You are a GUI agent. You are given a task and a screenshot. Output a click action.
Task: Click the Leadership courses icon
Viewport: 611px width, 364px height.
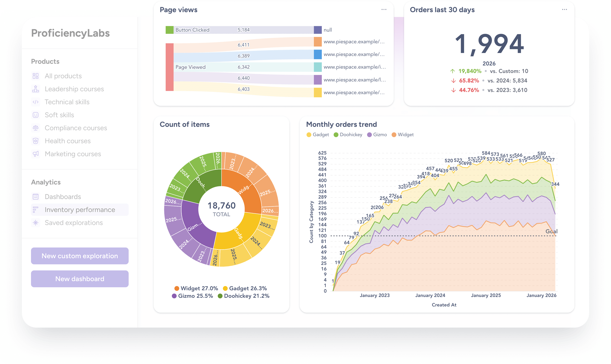(36, 89)
